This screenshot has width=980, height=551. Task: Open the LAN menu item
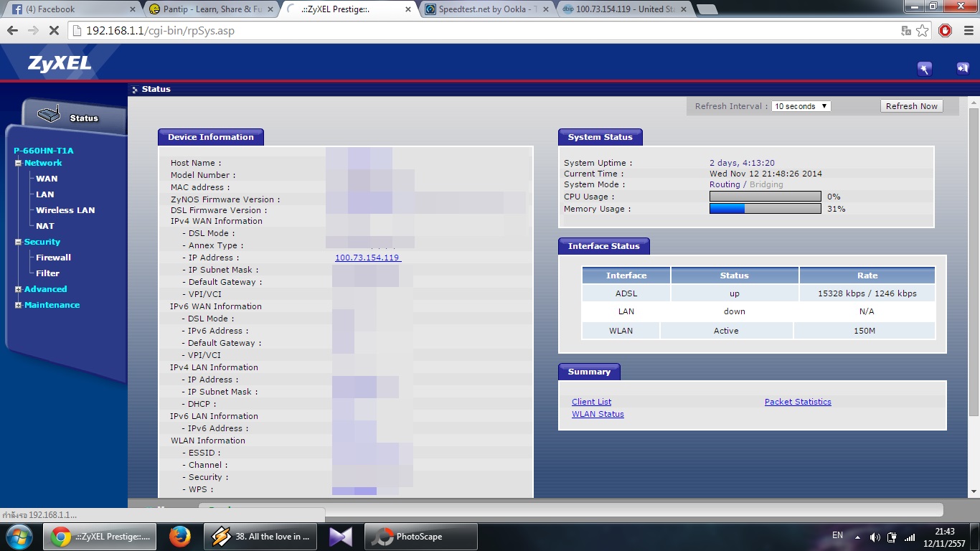(x=45, y=194)
